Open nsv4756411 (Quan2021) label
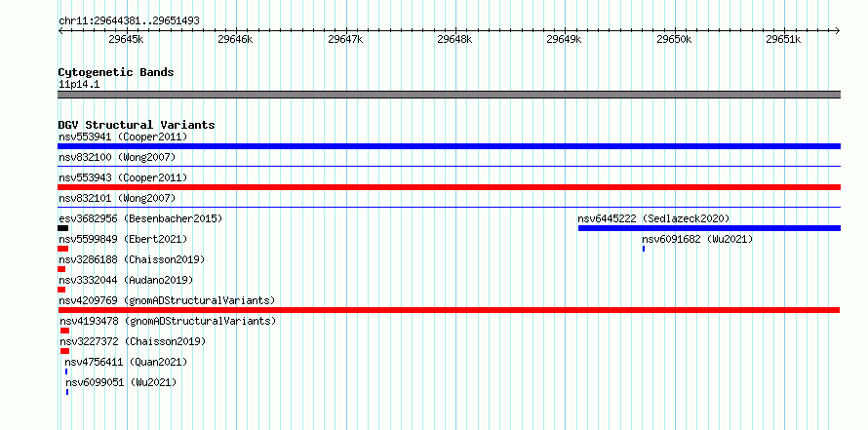The width and height of the screenshot is (868, 430). [126, 362]
